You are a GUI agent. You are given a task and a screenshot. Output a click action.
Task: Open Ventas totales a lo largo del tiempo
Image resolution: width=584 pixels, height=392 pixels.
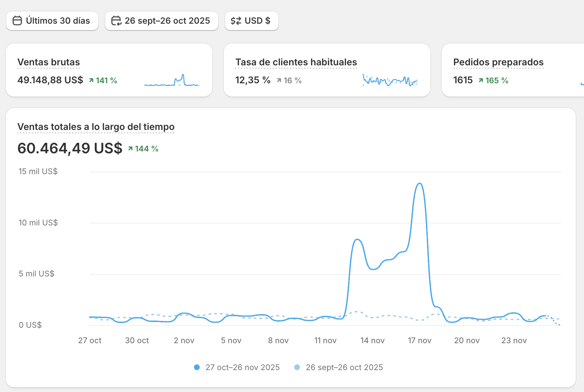pyautogui.click(x=96, y=127)
